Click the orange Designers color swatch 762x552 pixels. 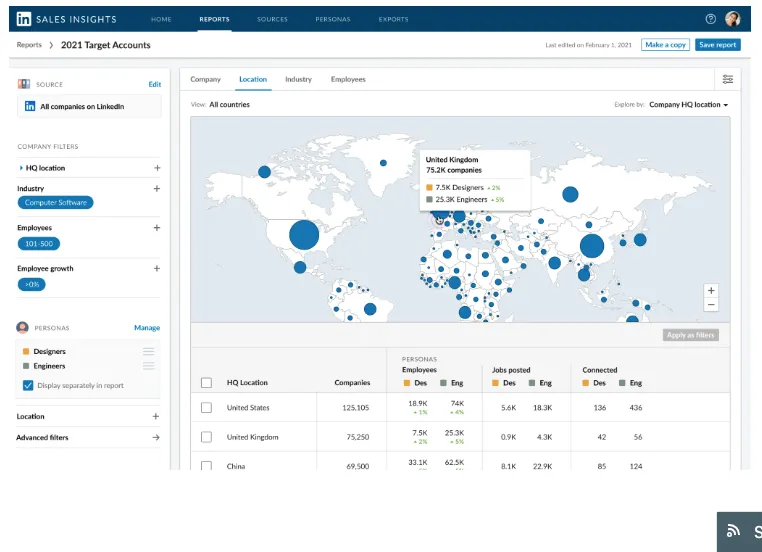(x=26, y=351)
